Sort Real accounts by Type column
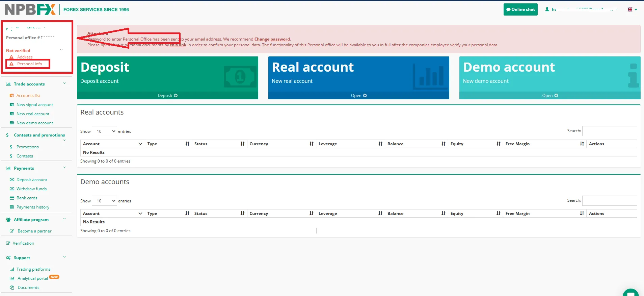 (187, 144)
